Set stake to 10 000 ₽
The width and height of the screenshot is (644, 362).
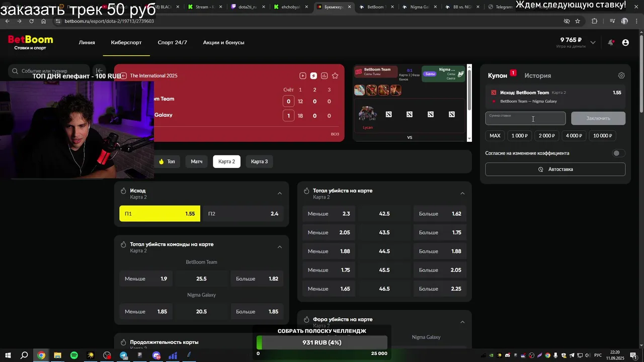pos(602,136)
